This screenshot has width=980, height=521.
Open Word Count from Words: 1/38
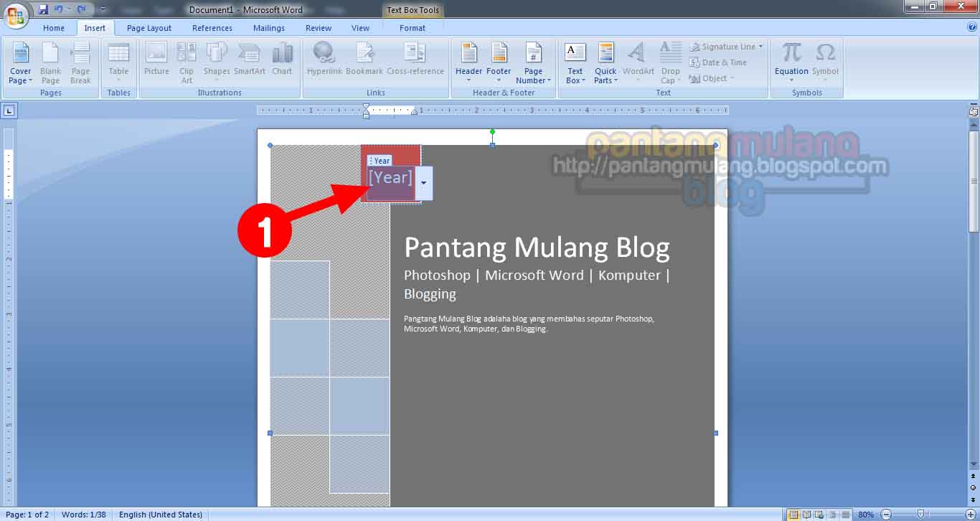(84, 515)
